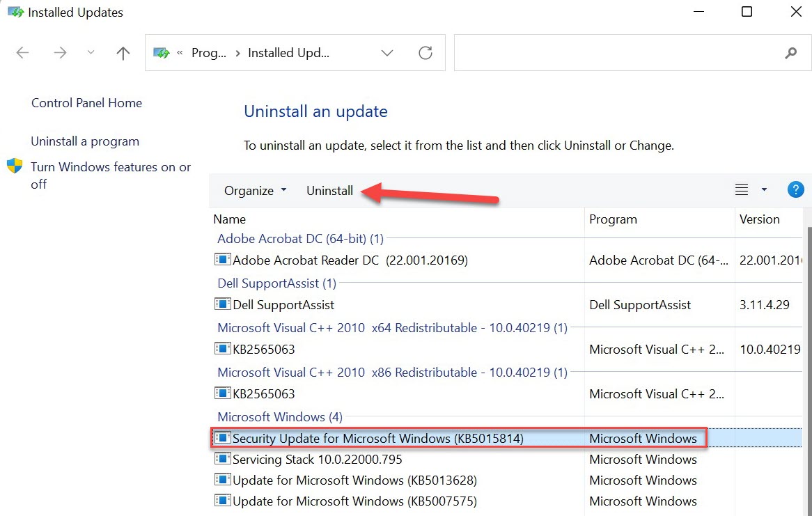Click the Installed Updates title bar icon

(15, 12)
